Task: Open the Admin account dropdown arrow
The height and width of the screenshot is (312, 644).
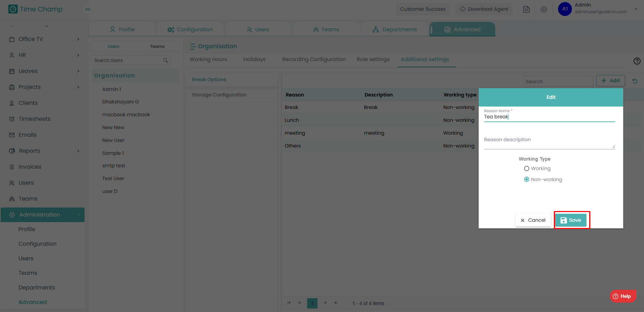Action: click(636, 9)
